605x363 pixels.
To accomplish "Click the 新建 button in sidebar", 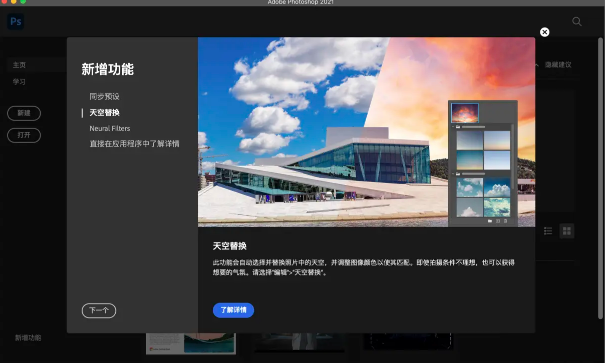I will click(x=24, y=113).
